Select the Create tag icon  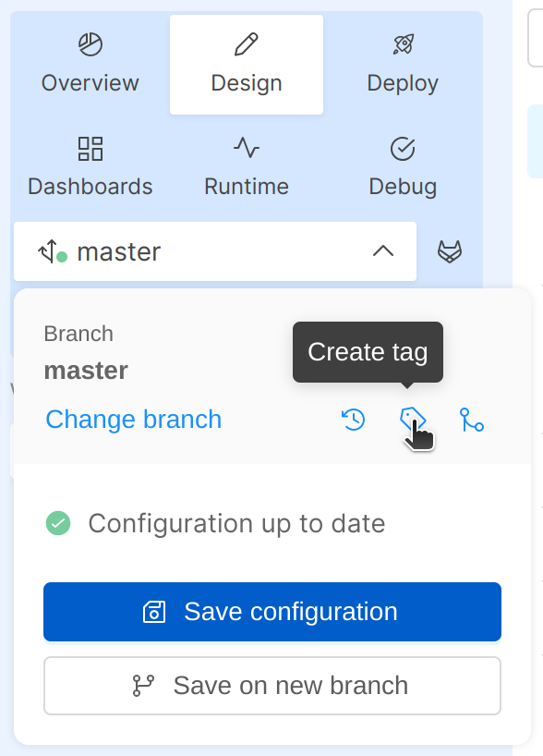415,420
